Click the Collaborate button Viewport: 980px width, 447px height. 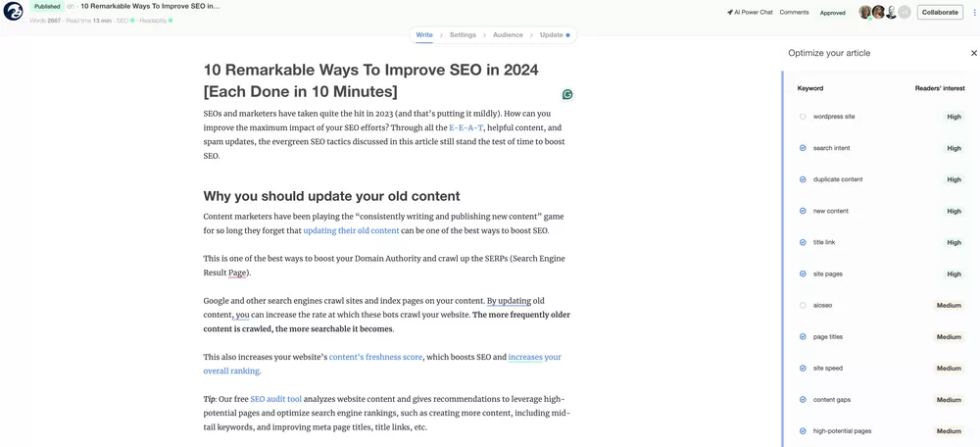click(x=939, y=13)
